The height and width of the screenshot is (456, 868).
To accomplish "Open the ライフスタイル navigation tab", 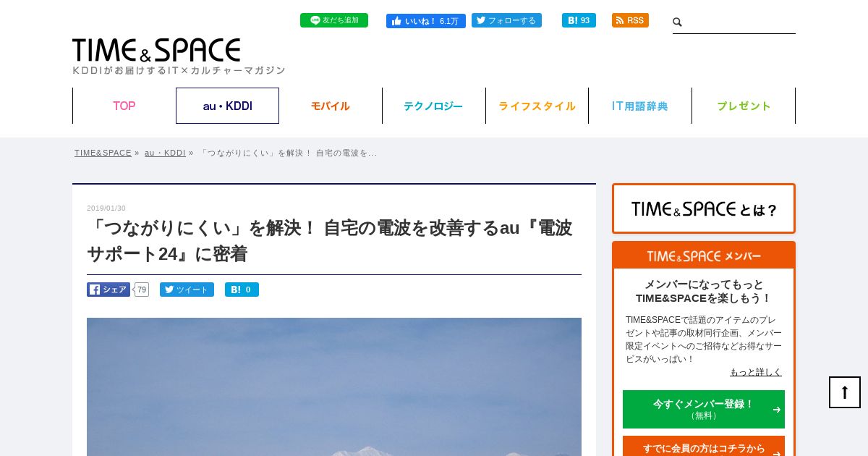I will point(537,106).
